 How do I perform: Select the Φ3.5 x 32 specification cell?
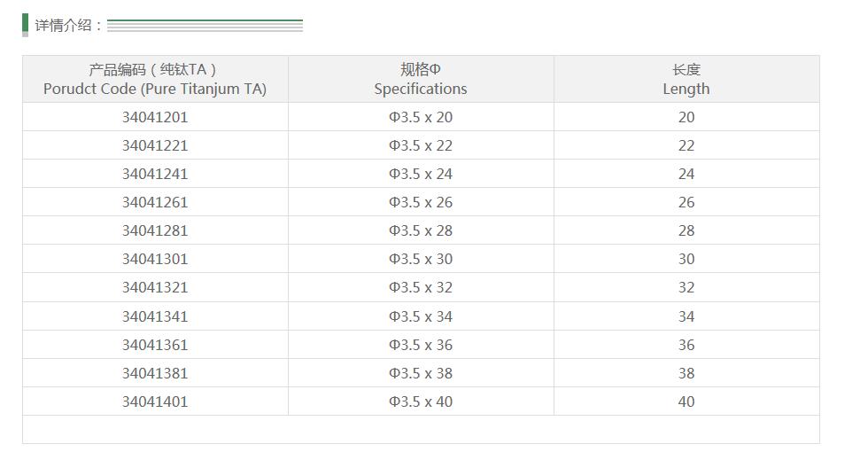pyautogui.click(x=421, y=287)
